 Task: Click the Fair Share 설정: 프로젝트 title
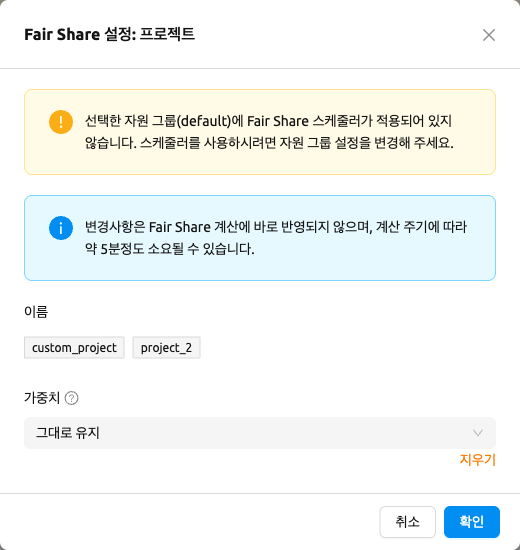coord(109,34)
